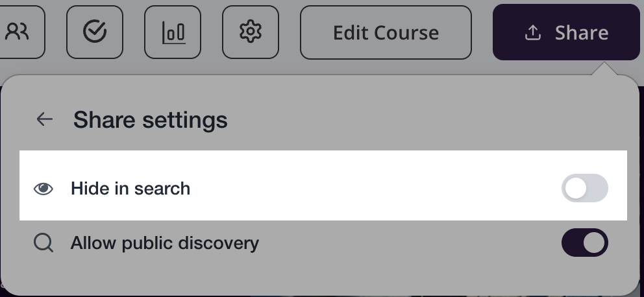The height and width of the screenshot is (297, 644).
Task: Click the Share settings heading
Action: coord(150,120)
